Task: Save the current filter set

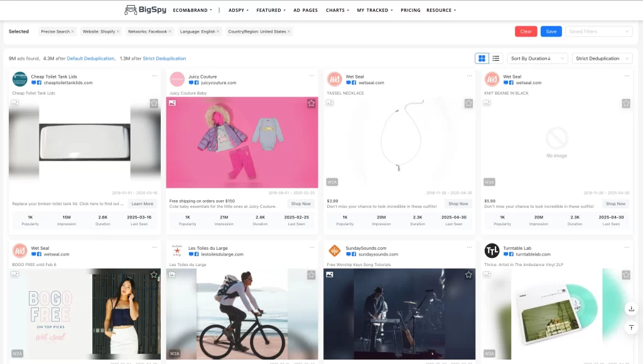Action: pos(551,31)
